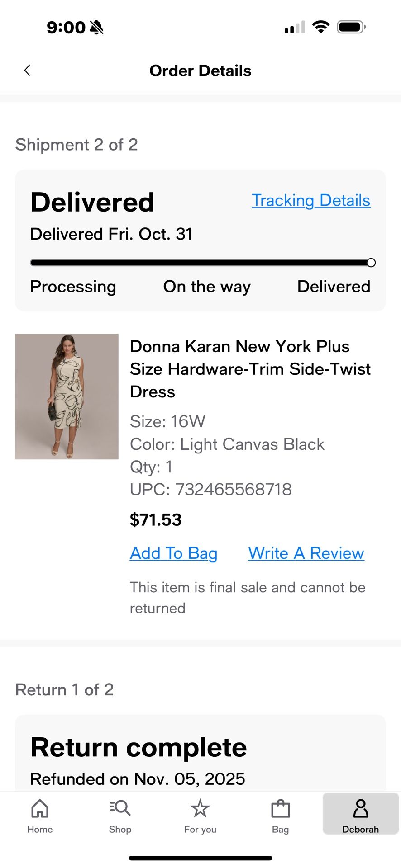Tap the back chevron arrow
The image size is (401, 868).
(x=27, y=70)
